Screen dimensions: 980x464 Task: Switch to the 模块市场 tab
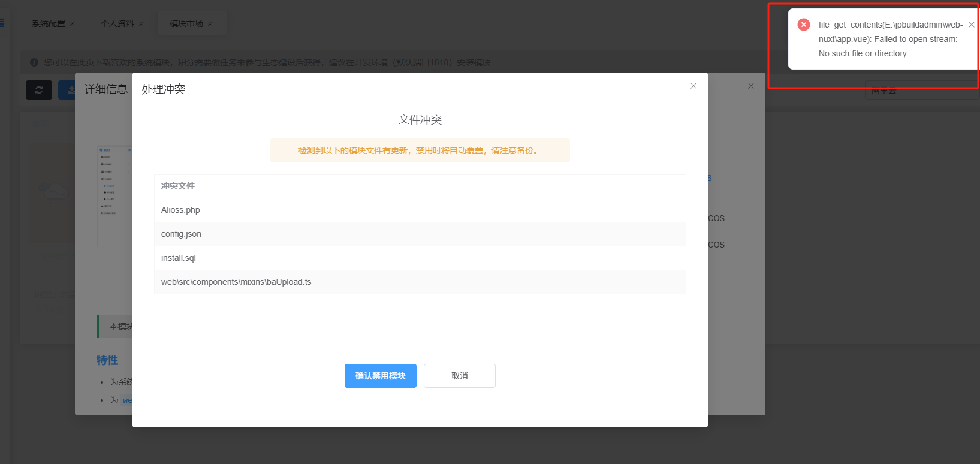(x=186, y=23)
